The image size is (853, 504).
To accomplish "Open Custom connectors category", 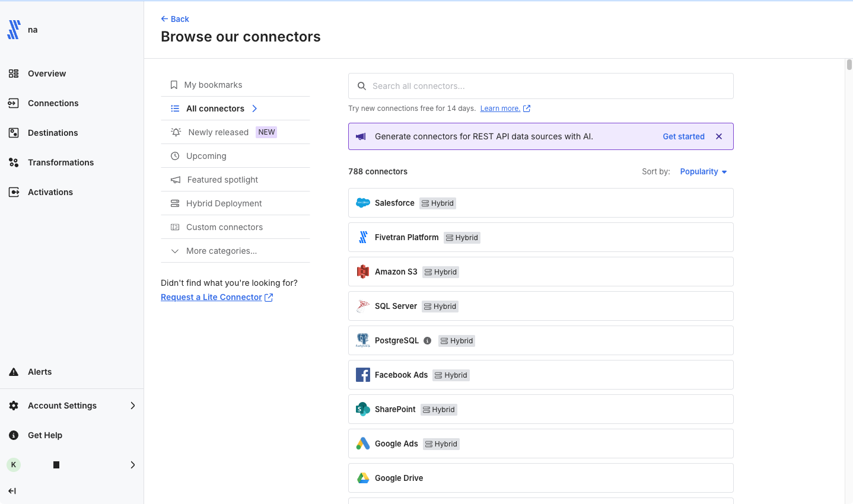I will 235,227.
